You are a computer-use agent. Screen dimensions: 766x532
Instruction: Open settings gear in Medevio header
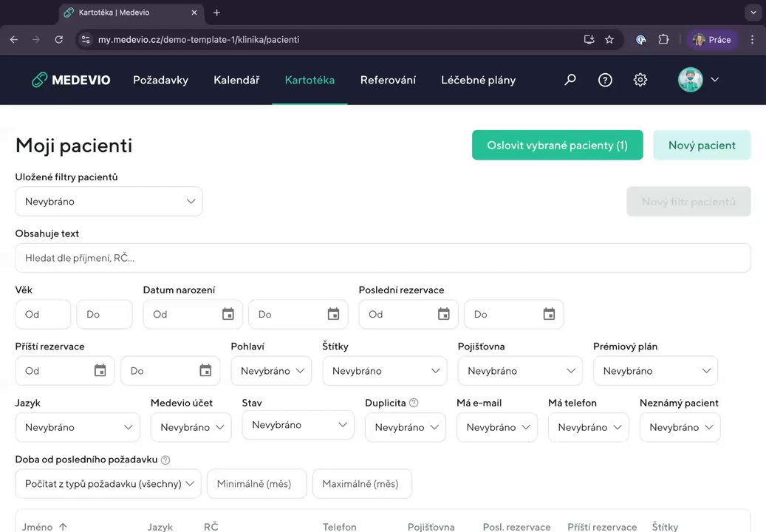pyautogui.click(x=640, y=80)
